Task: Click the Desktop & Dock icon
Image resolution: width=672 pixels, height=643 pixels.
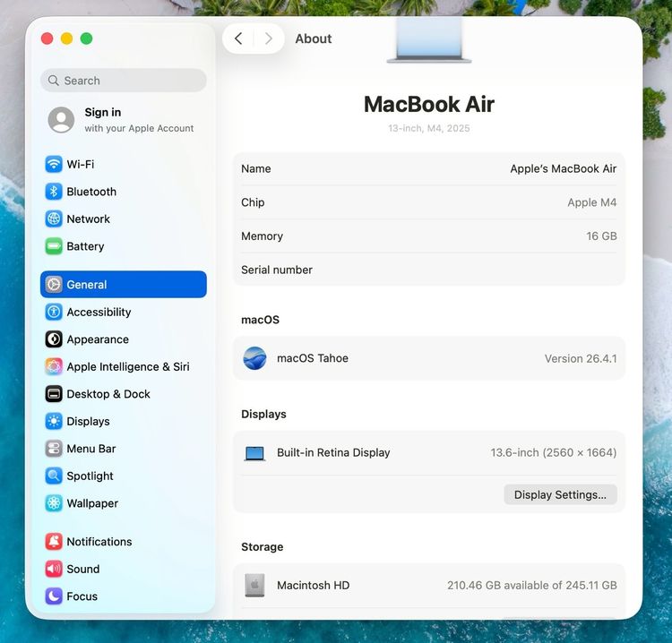Action: pos(54,394)
